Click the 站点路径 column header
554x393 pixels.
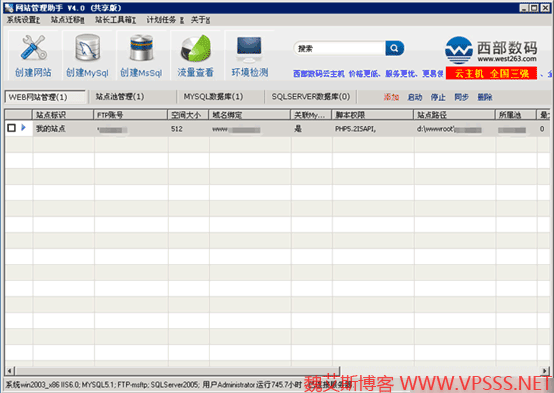point(454,115)
